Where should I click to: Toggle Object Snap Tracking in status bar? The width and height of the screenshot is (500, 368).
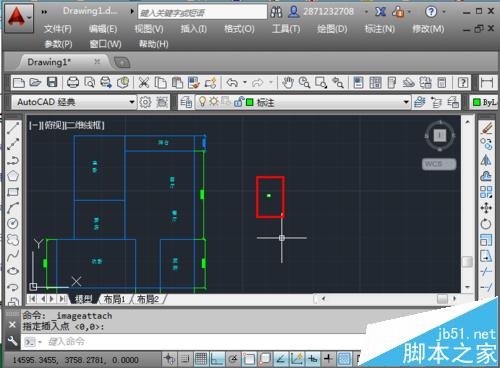tap(281, 359)
